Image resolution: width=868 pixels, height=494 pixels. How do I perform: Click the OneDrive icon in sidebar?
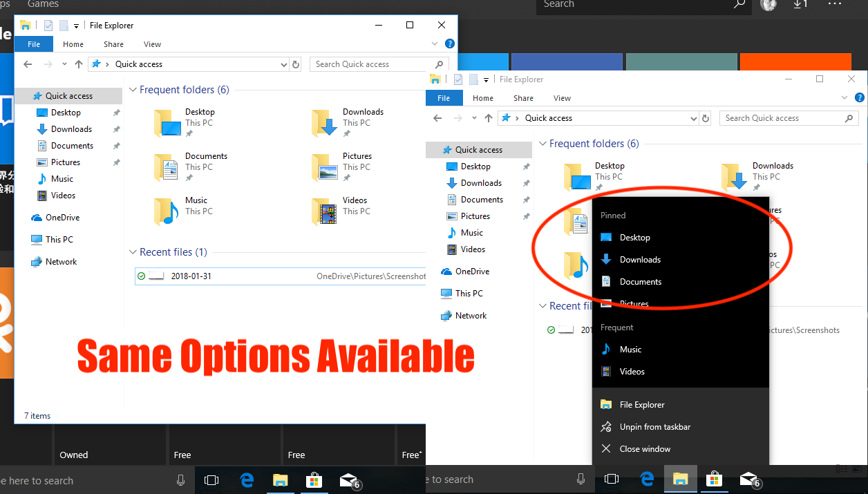click(x=37, y=217)
